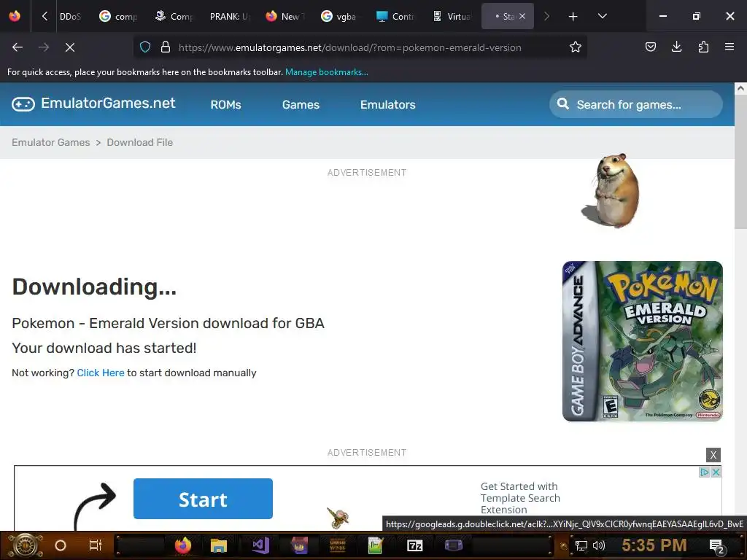Switch to the New Tab tab
This screenshot has width=747, height=560.
(285, 16)
